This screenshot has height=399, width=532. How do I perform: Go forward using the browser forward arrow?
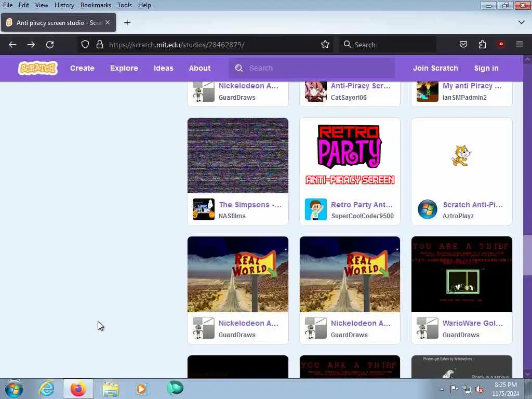(31, 45)
